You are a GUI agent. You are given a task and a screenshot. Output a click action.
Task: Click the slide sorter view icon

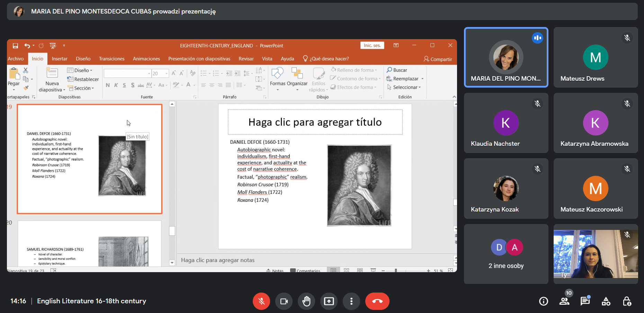(347, 270)
